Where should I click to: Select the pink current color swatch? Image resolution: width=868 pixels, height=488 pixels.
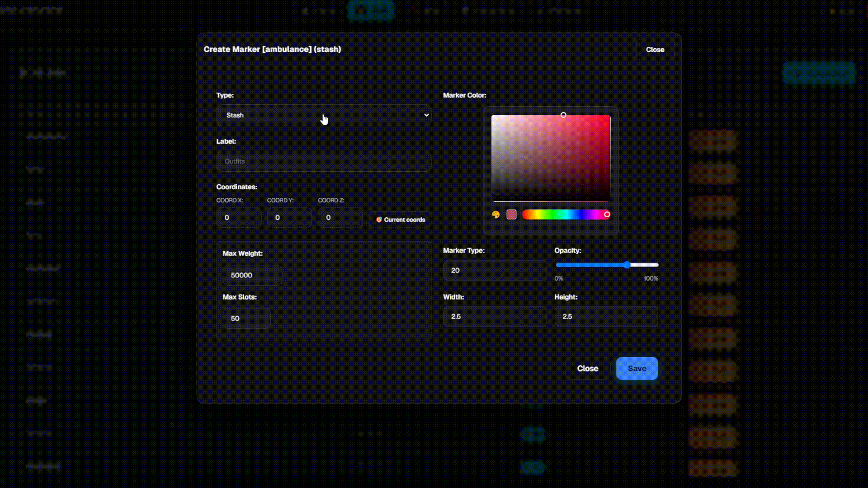pos(511,215)
